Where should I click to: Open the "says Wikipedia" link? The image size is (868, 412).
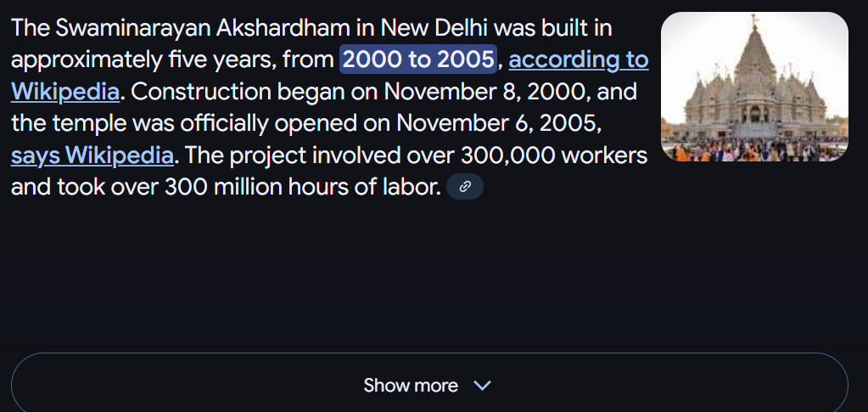[92, 155]
